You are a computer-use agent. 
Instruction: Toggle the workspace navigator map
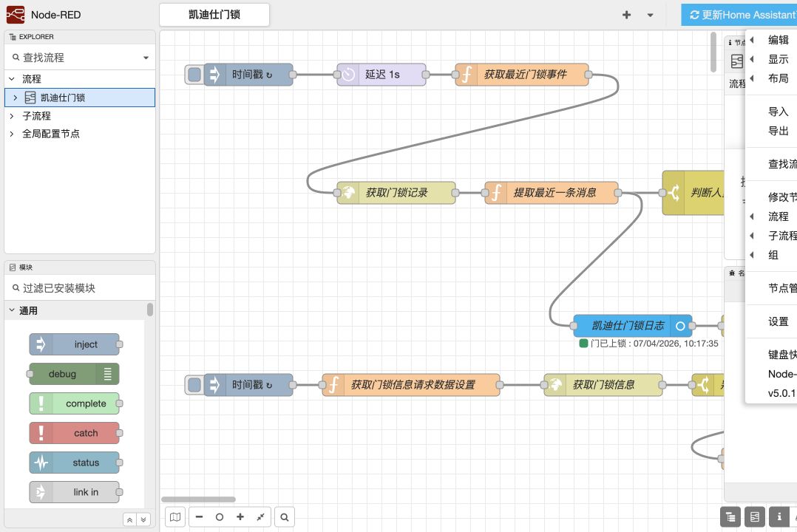(174, 517)
